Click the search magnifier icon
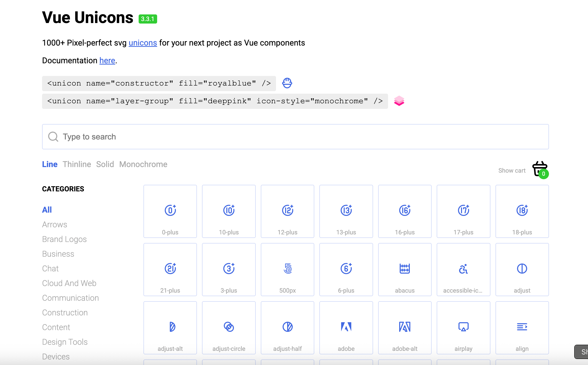588x365 pixels. [x=53, y=137]
